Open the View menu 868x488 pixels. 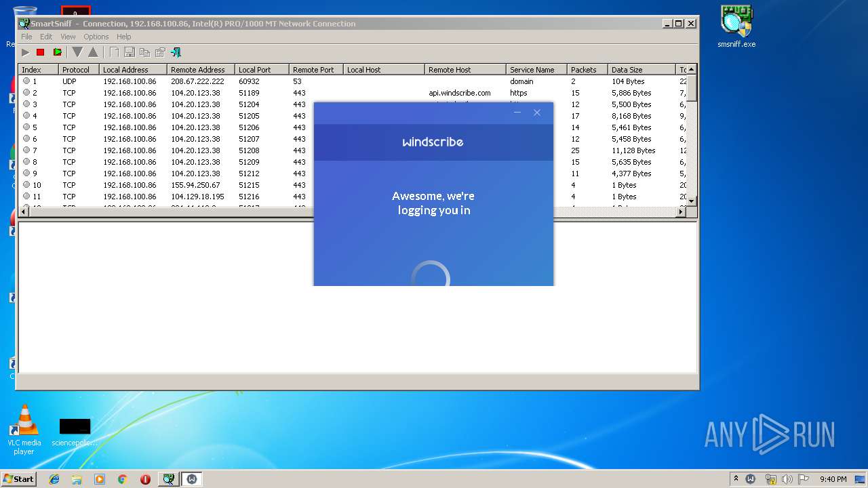(68, 37)
